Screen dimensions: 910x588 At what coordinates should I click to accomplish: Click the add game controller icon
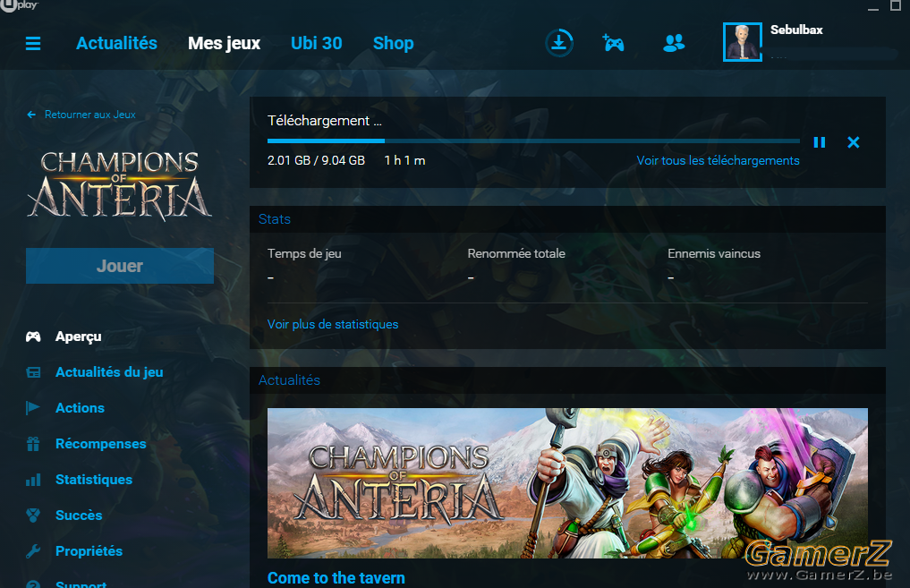614,43
